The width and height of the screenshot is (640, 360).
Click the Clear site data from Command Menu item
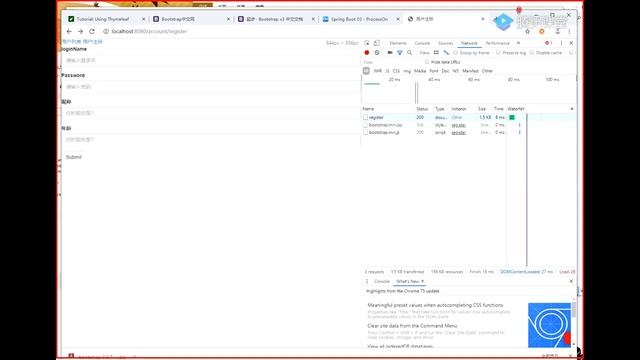coord(412,326)
